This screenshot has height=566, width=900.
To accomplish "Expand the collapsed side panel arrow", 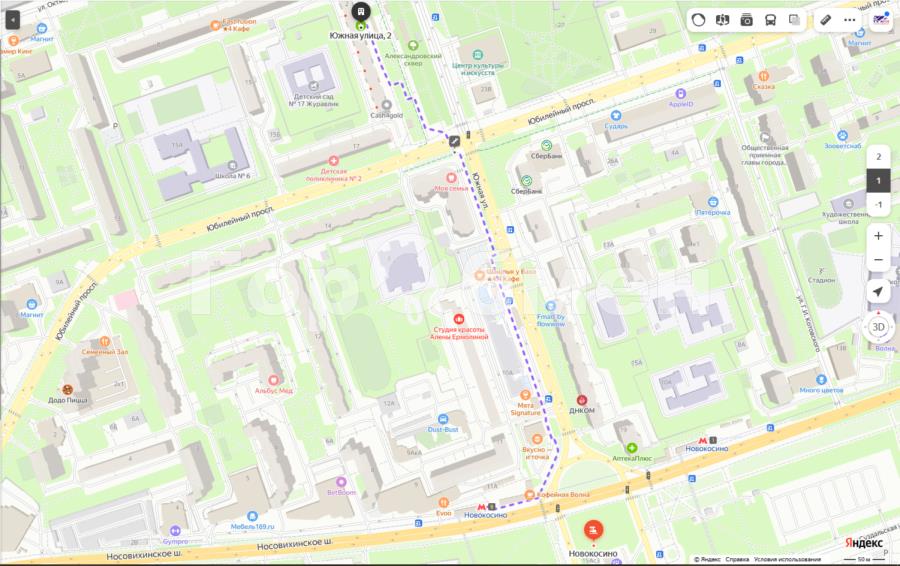I will click(x=13, y=19).
